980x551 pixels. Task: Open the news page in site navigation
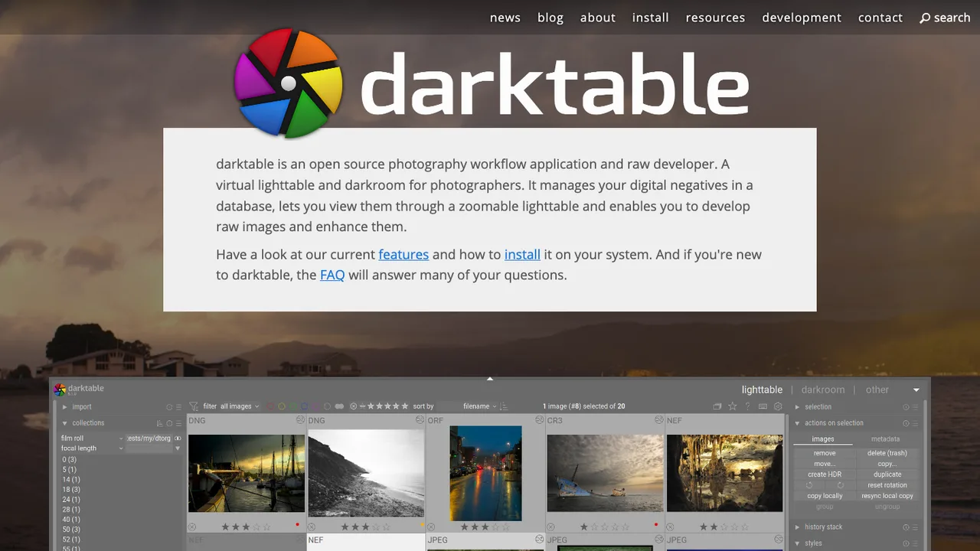tap(505, 18)
